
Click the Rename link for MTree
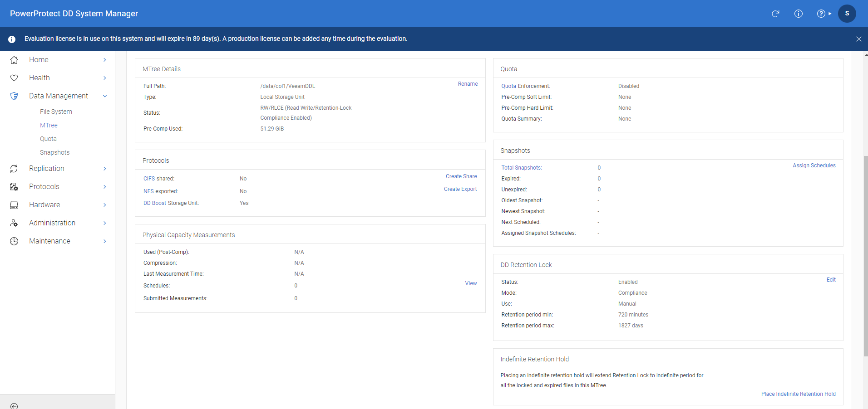click(468, 84)
